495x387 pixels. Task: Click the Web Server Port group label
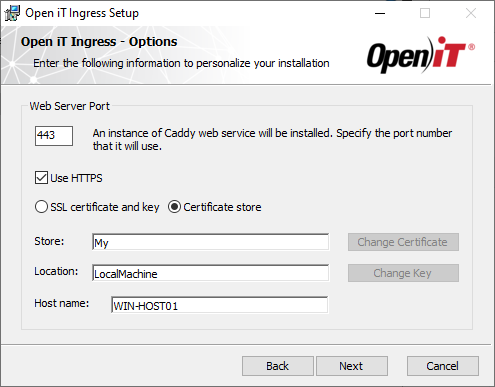coord(69,106)
